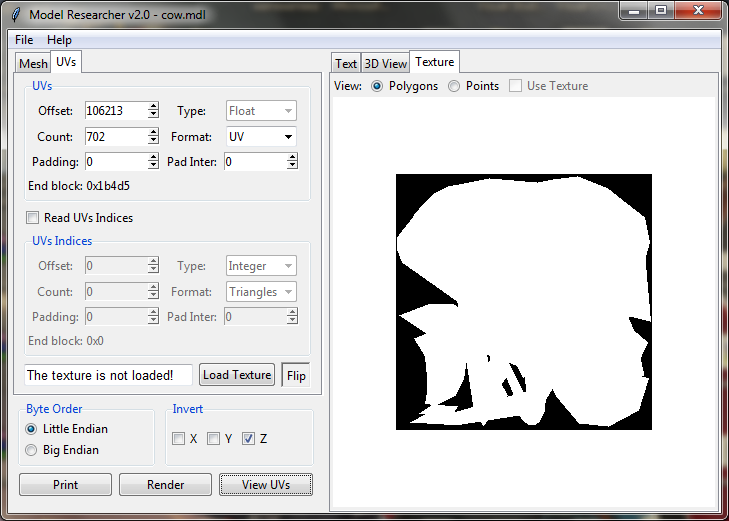
Task: Increase UVs Pad Inter with up arrow
Action: click(292, 157)
